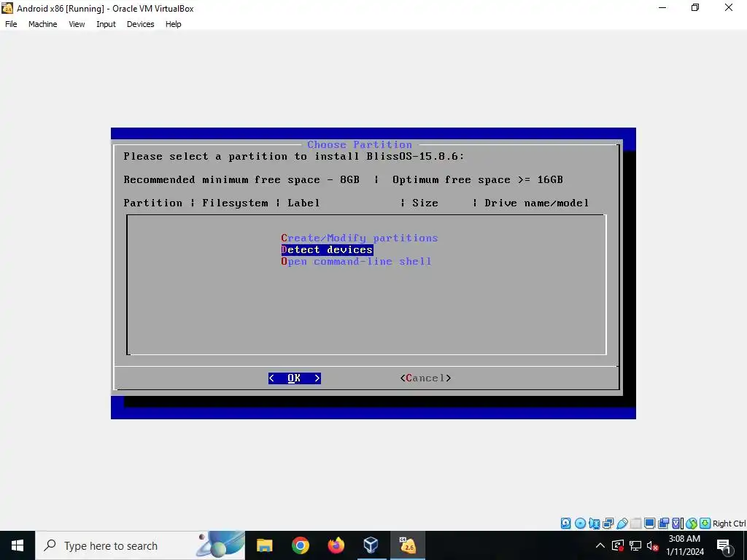Screen dimensions: 747x560
Task: Open the Input menu
Action: coord(106,24)
